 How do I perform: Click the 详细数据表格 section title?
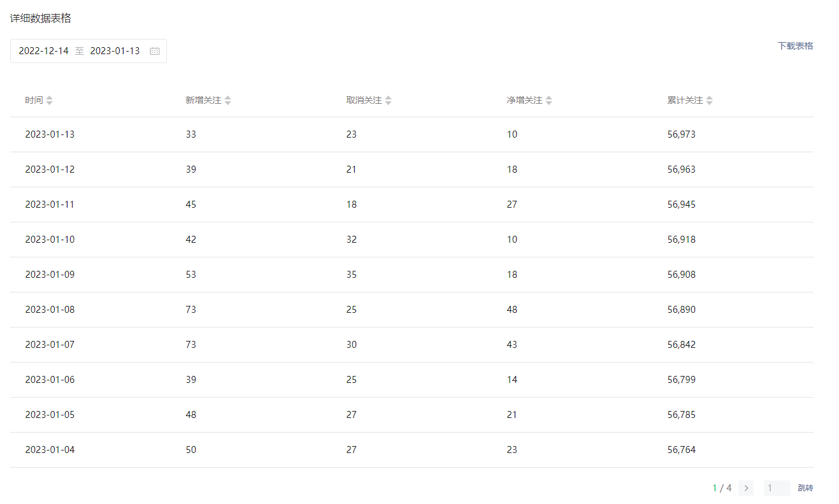(41, 18)
